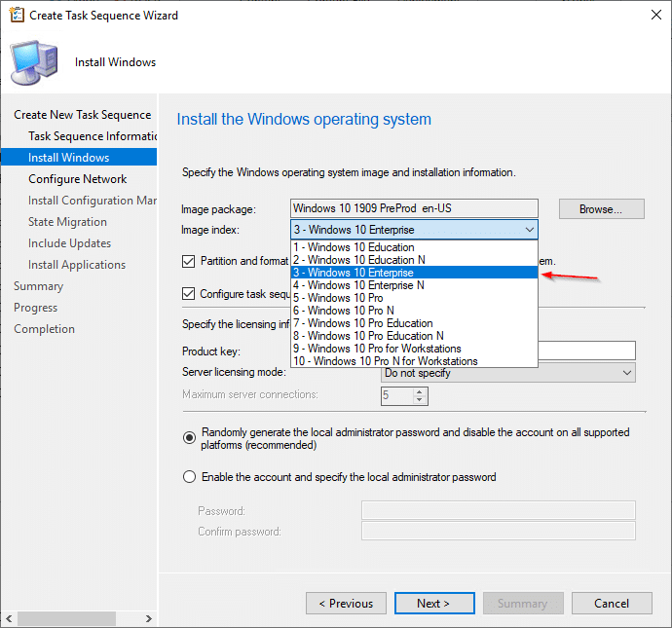Toggle the Configure task sequence checkbox

point(189,294)
